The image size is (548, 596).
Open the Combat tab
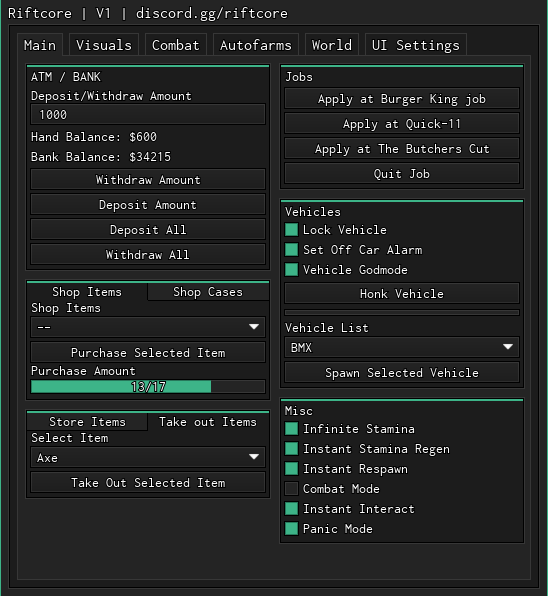click(x=176, y=45)
